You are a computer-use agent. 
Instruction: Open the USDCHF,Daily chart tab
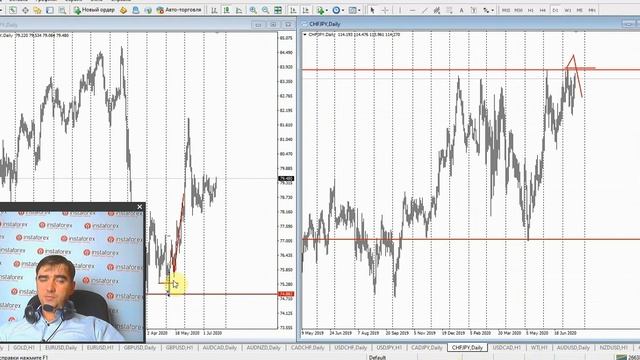click(351, 348)
